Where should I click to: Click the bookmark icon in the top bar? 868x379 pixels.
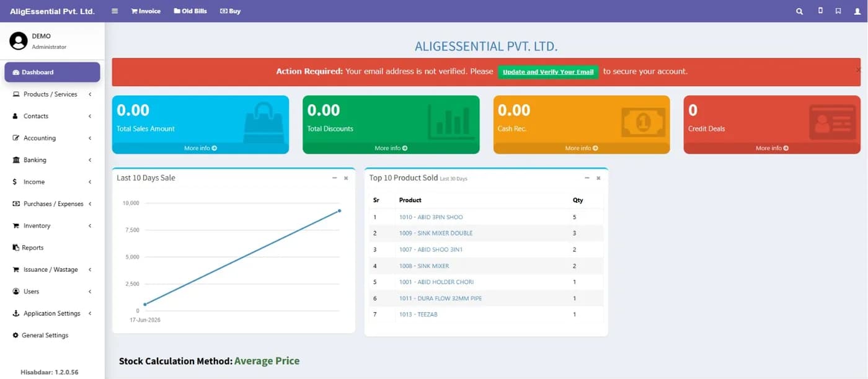(x=838, y=11)
